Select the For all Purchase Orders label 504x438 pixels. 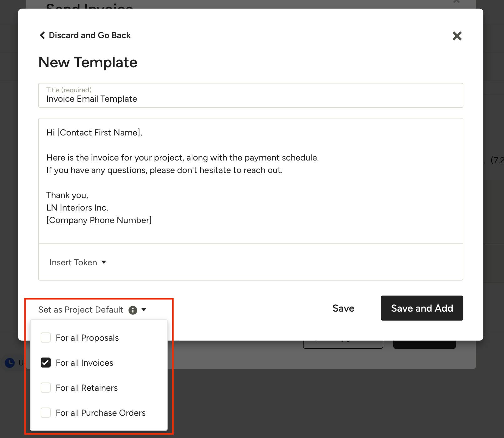click(101, 413)
